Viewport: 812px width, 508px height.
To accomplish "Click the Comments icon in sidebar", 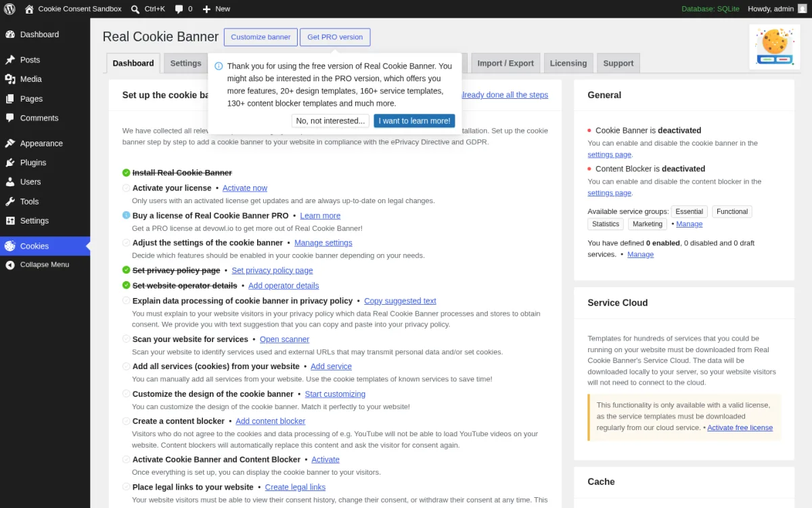I will point(10,118).
